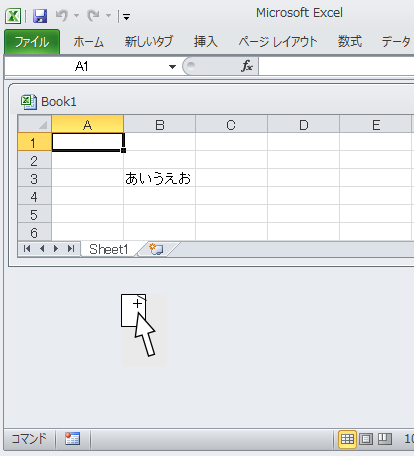Switch to Page Layout view in status bar
This screenshot has height=456, width=415.
click(x=366, y=439)
